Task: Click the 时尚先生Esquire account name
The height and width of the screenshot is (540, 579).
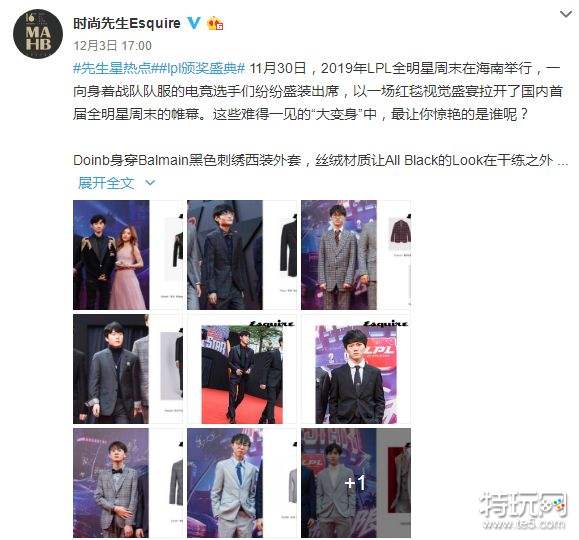Action: 127,23
